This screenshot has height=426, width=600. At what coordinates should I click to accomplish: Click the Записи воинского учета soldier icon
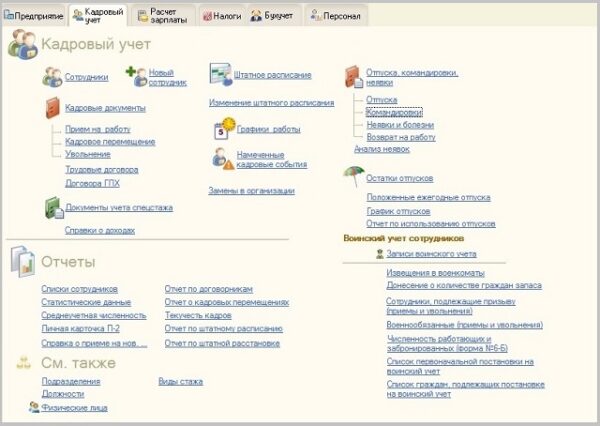coord(380,254)
